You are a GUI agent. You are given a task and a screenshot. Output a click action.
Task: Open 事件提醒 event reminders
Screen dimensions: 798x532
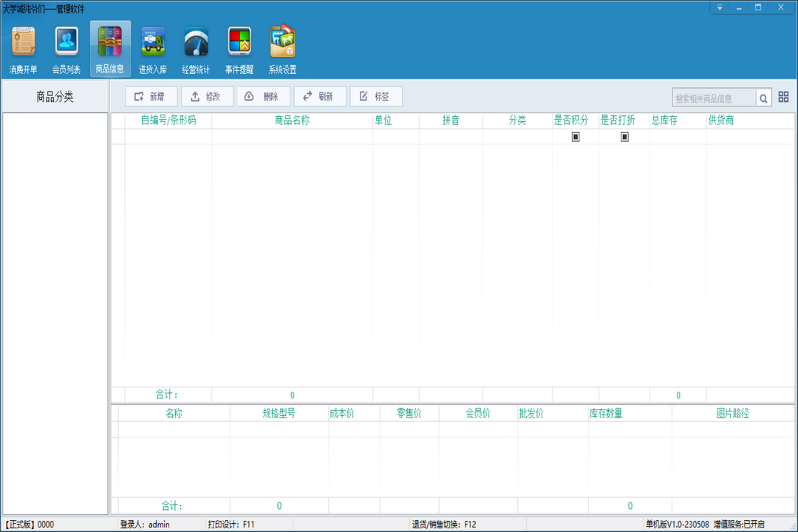pyautogui.click(x=239, y=49)
